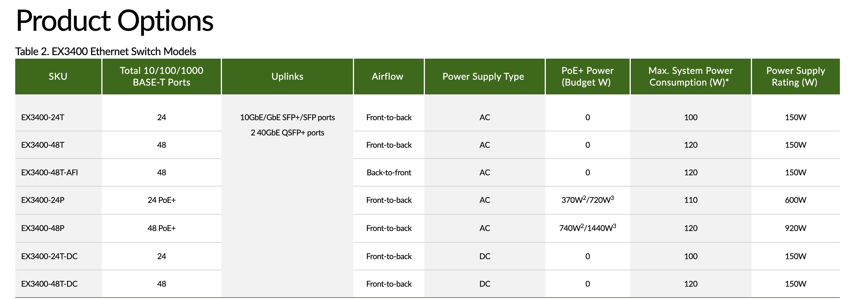This screenshot has width=868, height=299.
Task: Click the 600W power supply rating
Action: 796,200
